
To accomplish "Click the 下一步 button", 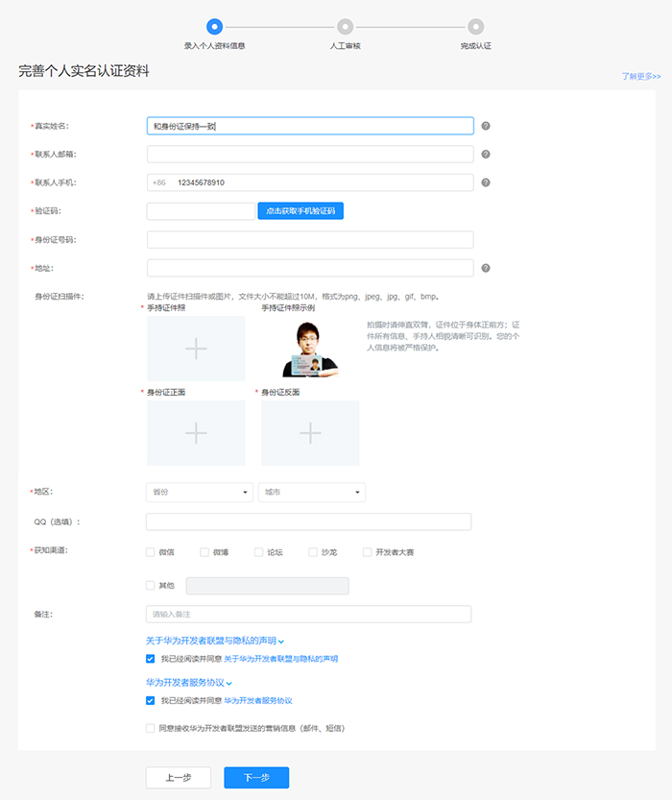I will coord(256,778).
